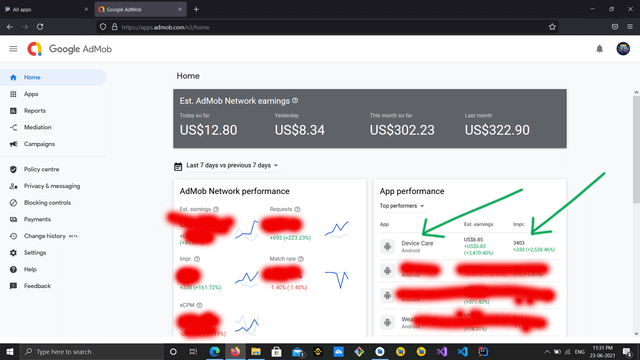Click the Feedback icon in sidebar
The width and height of the screenshot is (640, 360).
point(13,286)
